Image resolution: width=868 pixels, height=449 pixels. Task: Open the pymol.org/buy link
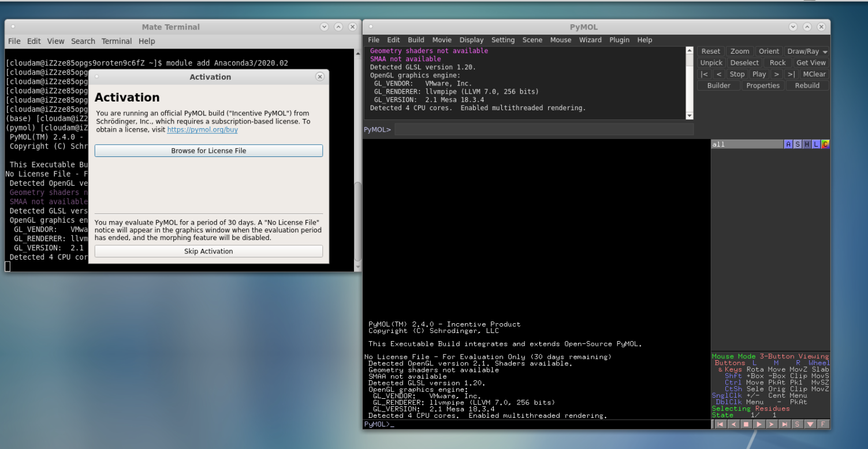[202, 130]
